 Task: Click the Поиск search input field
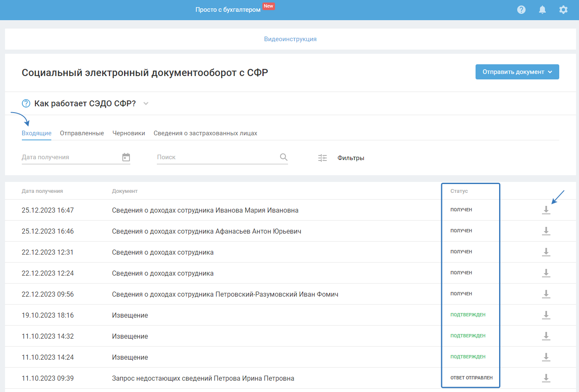pyautogui.click(x=217, y=157)
